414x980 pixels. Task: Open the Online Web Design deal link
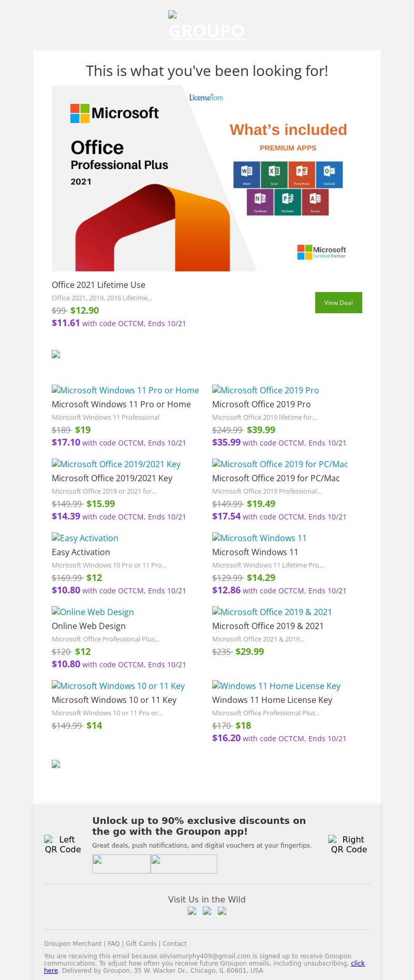93,612
